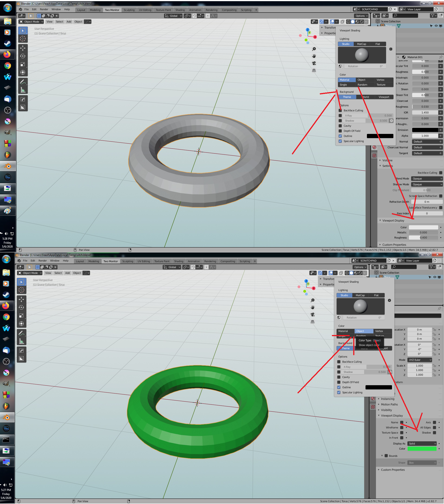Open Blend Mode Opaque dropdown in gray torus window

click(427, 179)
